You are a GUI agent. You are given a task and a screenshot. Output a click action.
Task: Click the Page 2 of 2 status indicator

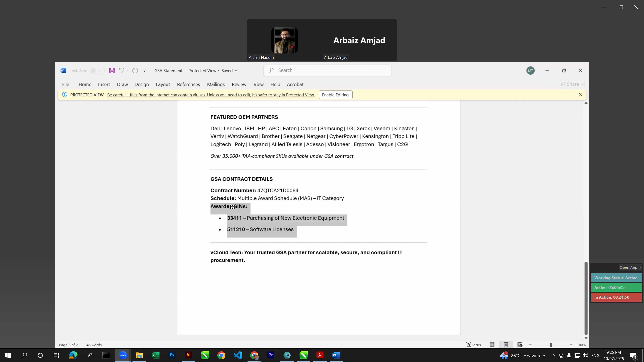pos(68,345)
